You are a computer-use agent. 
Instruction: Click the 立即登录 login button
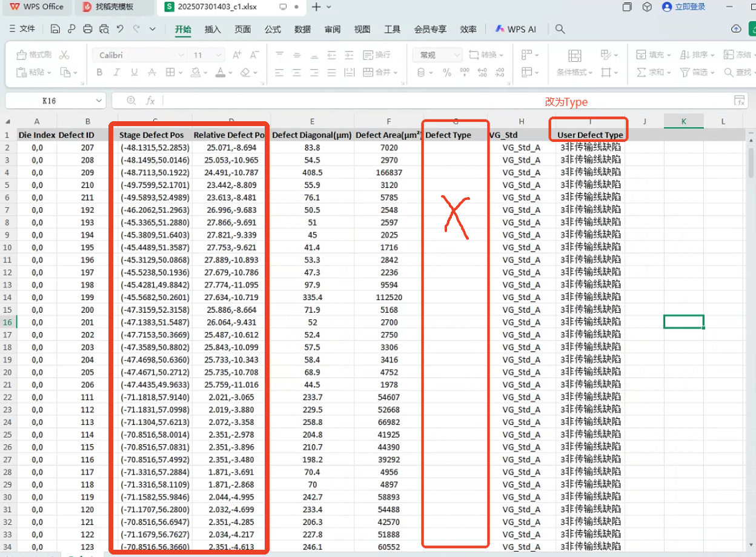click(684, 7)
